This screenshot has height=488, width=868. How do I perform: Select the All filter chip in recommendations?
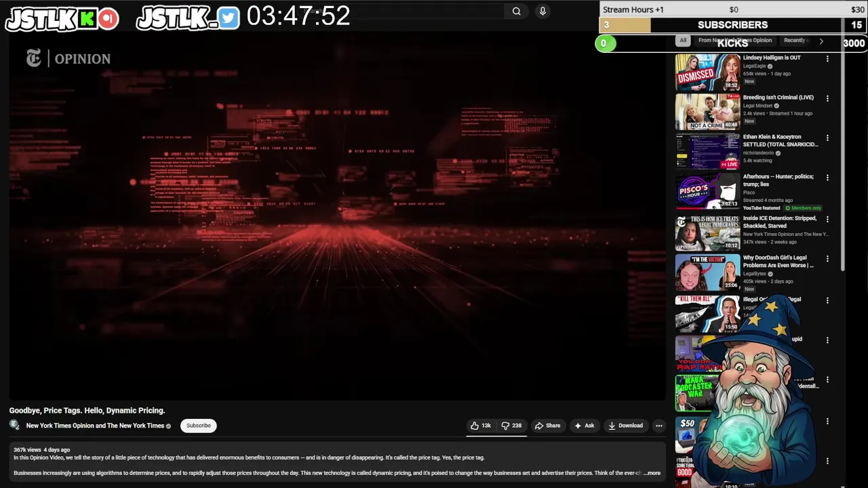pos(683,41)
